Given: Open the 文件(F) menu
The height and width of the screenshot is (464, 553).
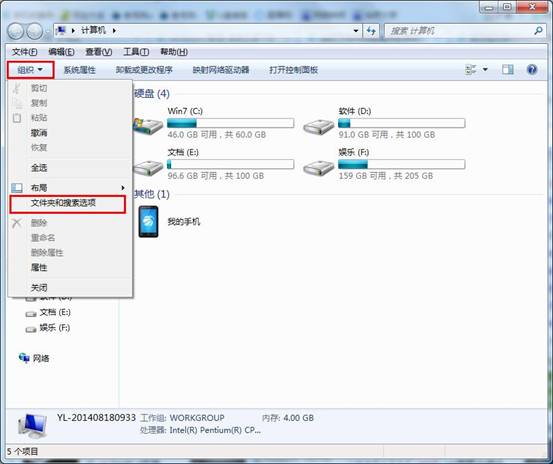Looking at the screenshot, I should pyautogui.click(x=25, y=52).
